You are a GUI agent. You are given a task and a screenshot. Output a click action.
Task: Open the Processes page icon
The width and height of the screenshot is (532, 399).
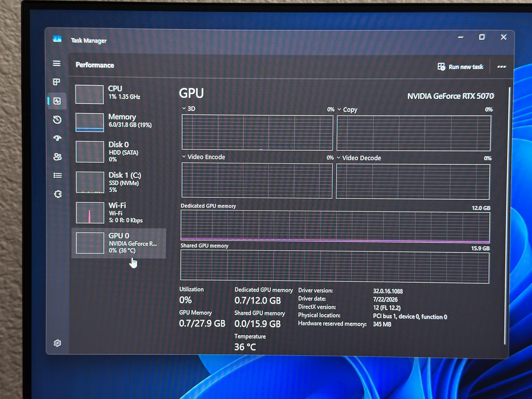point(57,82)
